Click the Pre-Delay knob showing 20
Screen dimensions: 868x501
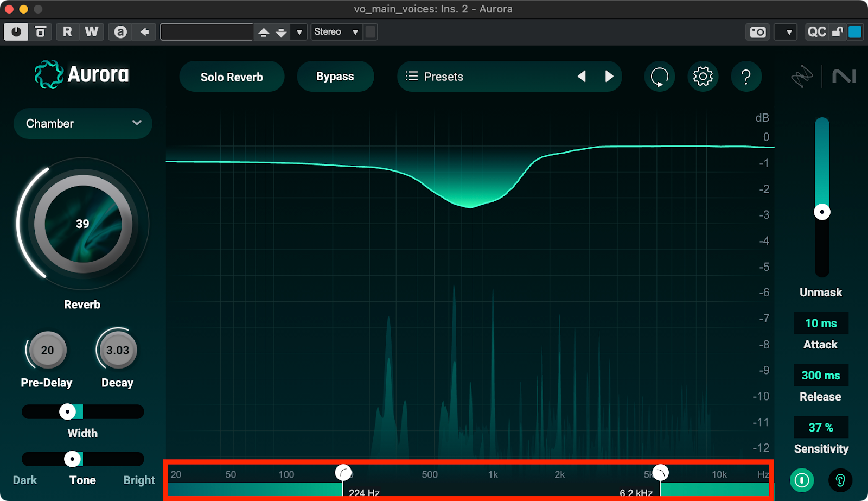(x=47, y=350)
